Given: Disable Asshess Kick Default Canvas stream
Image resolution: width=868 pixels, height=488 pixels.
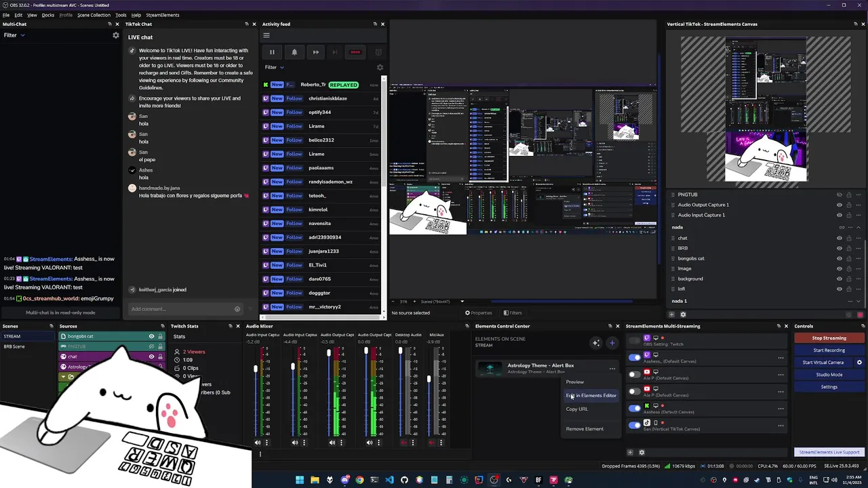Looking at the screenshot, I should pyautogui.click(x=634, y=408).
